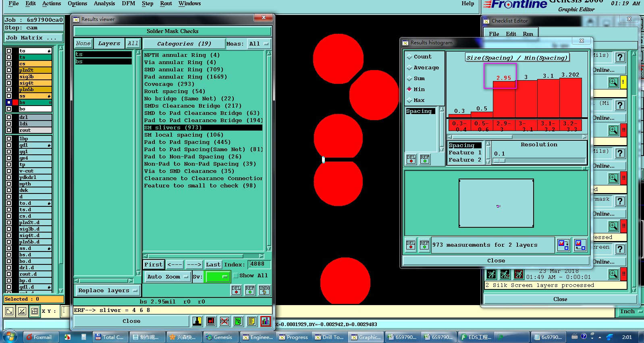Click the Layers header button
Image resolution: width=644 pixels, height=343 pixels.
[109, 44]
